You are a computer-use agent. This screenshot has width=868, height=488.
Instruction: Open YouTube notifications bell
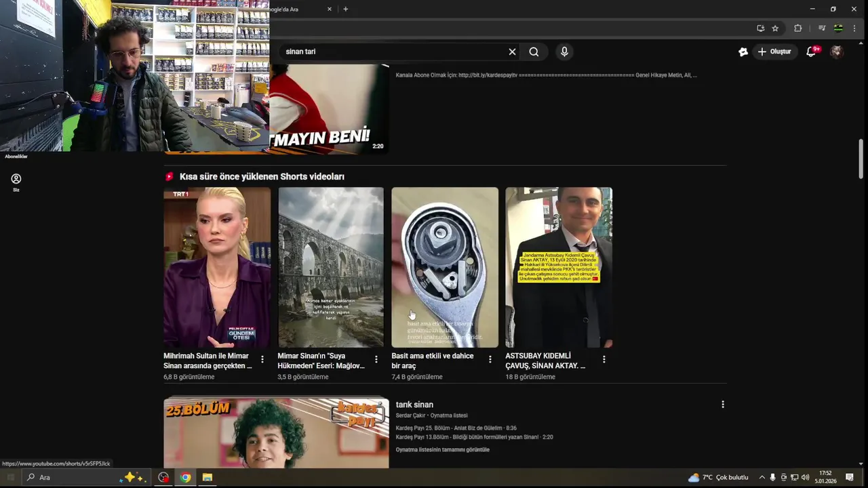pyautogui.click(x=811, y=52)
